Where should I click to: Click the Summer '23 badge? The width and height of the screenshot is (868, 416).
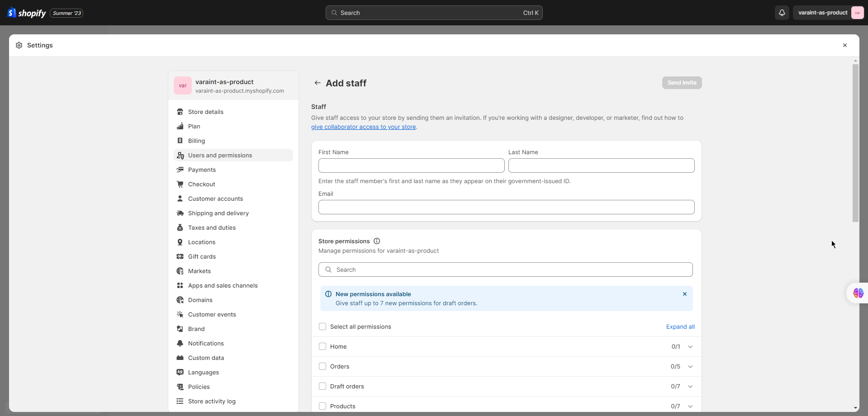tap(67, 13)
